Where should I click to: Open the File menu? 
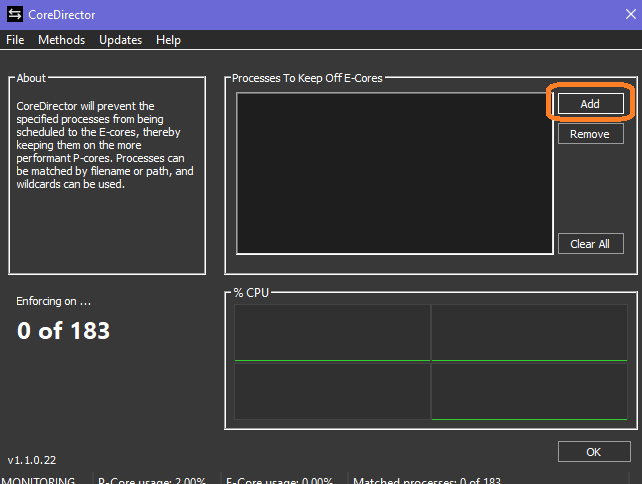pyautogui.click(x=15, y=40)
